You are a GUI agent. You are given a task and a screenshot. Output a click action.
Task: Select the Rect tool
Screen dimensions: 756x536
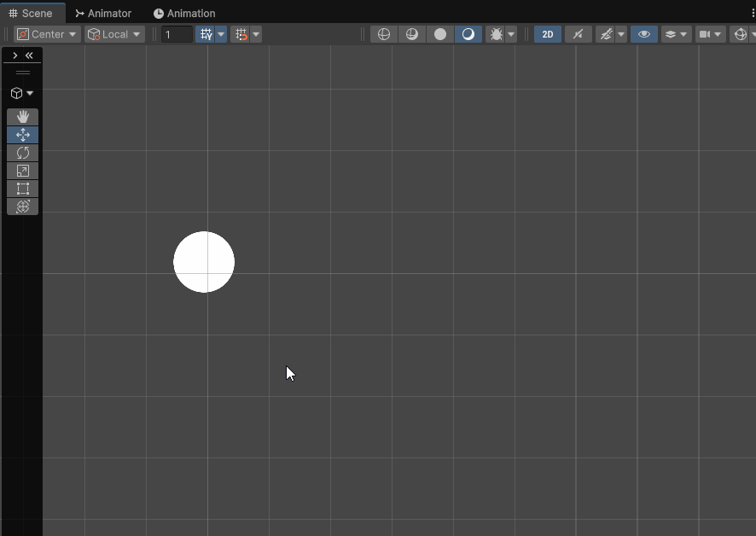pyautogui.click(x=23, y=188)
